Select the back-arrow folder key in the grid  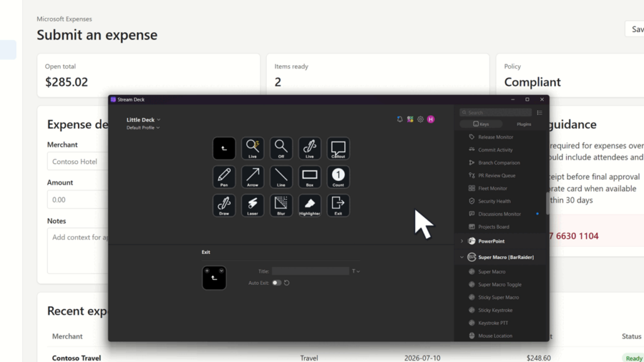224,148
